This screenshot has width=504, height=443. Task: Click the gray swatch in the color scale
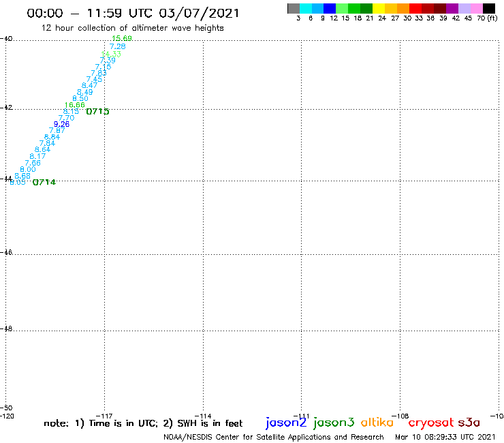tap(294, 8)
